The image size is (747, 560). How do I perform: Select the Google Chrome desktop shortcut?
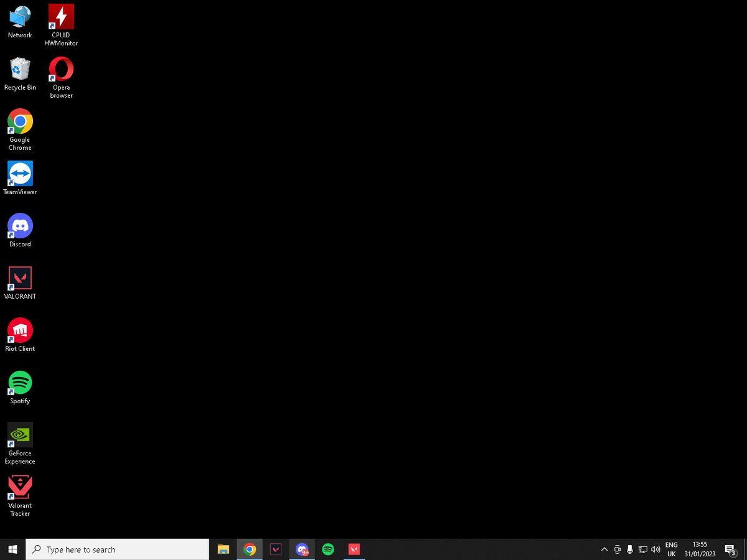pyautogui.click(x=20, y=130)
